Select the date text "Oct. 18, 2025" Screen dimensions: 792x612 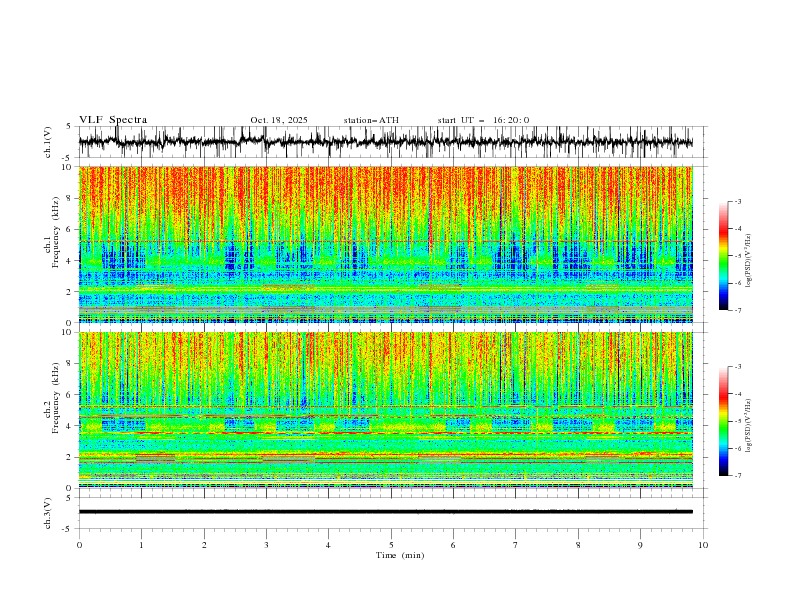[x=279, y=120]
